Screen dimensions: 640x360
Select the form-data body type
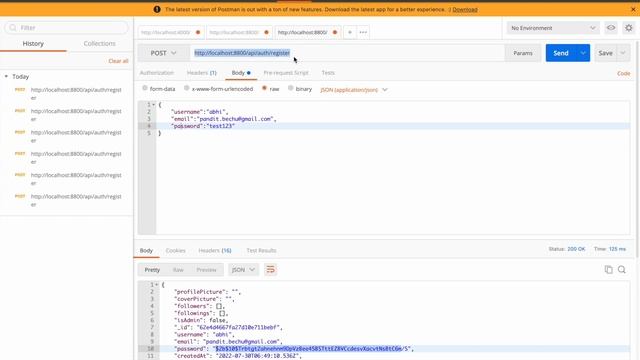click(145, 88)
